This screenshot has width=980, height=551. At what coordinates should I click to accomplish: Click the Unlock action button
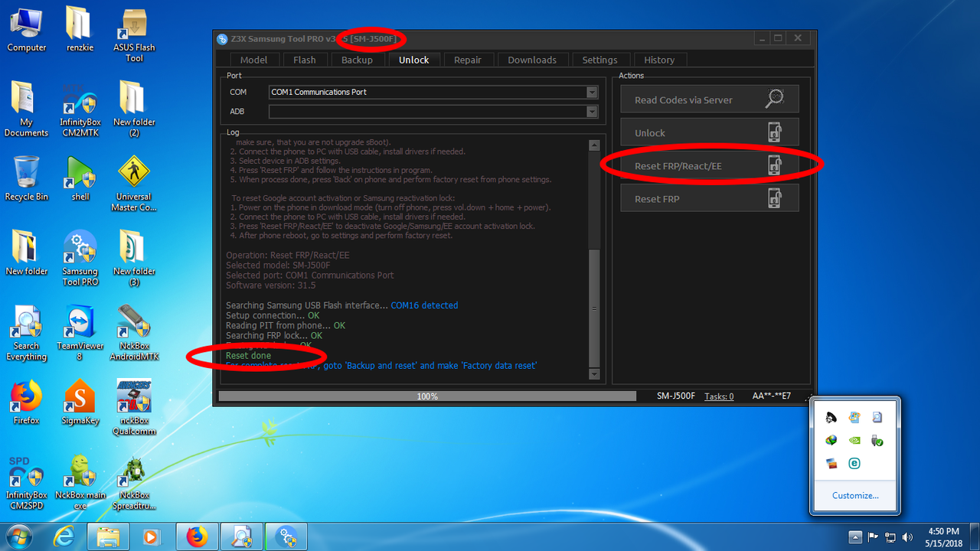coord(710,132)
